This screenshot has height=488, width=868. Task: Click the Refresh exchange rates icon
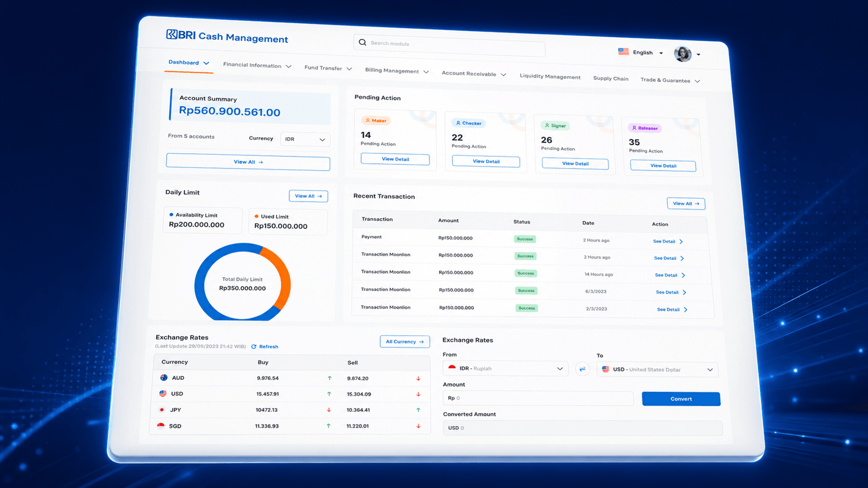[254, 346]
